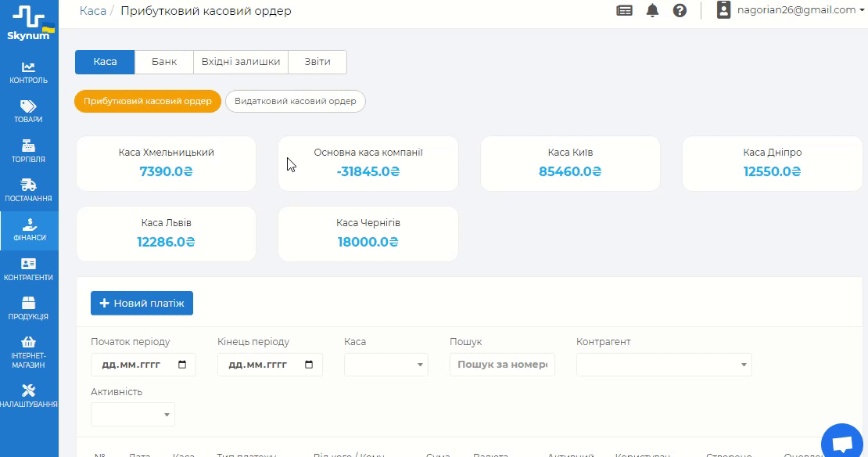Focus the Пошук за номером field
Screen dimensions: 868x457
pyautogui.click(x=502, y=365)
